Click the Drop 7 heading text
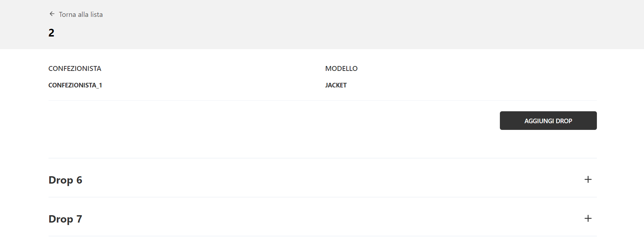 [x=65, y=219]
